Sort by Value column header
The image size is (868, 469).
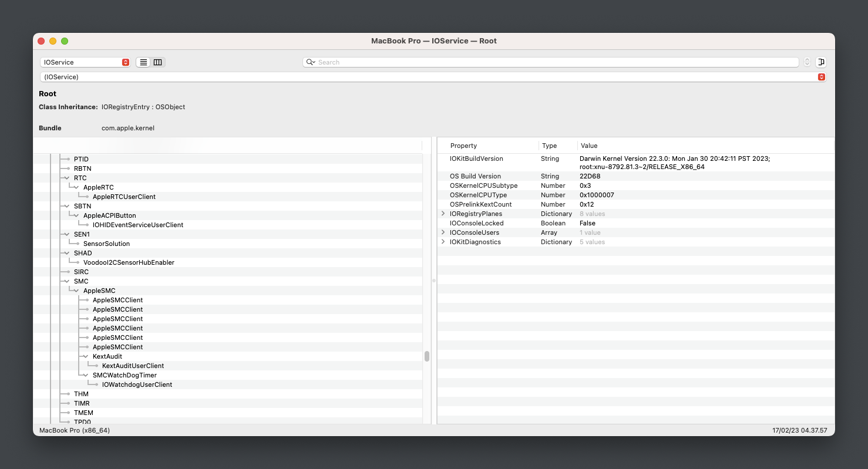(705, 146)
